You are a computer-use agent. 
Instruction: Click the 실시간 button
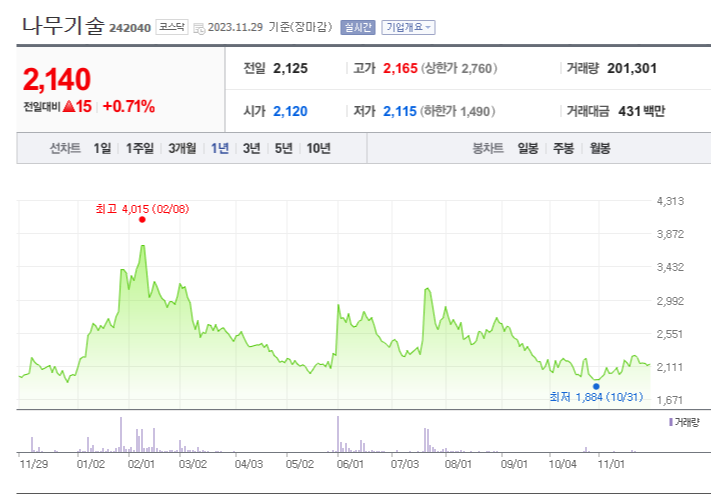[x=358, y=27]
